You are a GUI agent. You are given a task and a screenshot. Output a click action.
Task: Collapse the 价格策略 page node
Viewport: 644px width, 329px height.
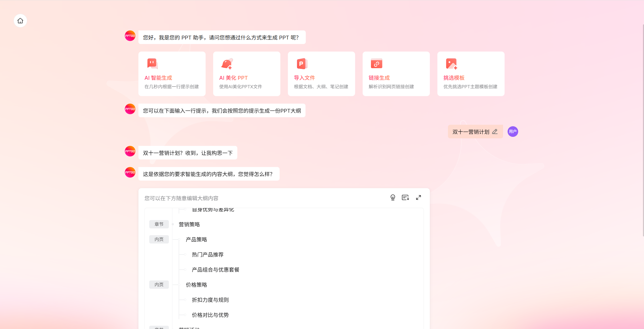(x=179, y=285)
